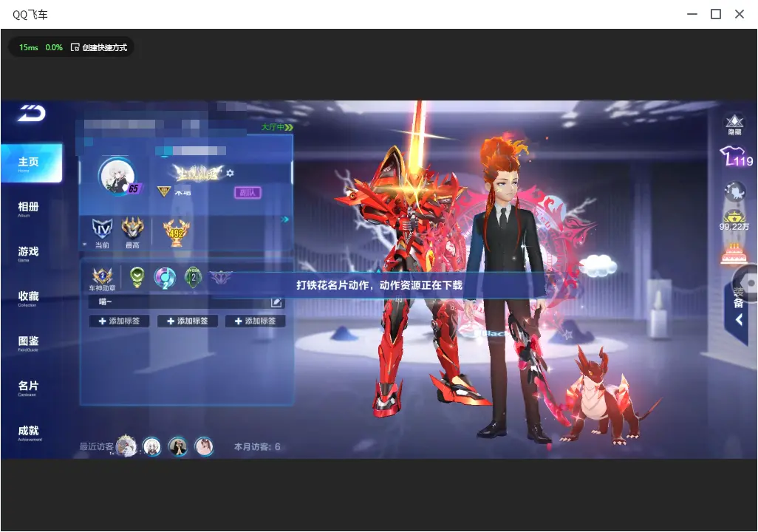Click the first 添加标签 button
Image resolution: width=758 pixels, height=532 pixels.
tap(119, 321)
